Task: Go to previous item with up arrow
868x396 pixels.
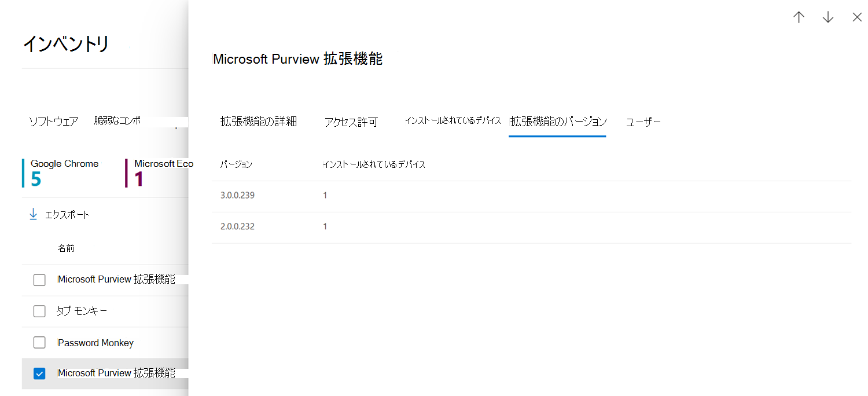Action: 799,17
